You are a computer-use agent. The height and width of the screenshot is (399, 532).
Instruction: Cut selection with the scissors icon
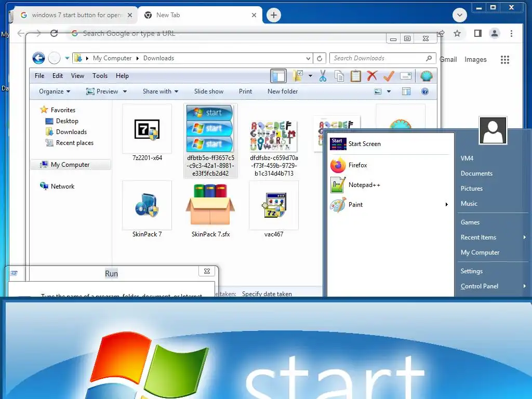pos(323,76)
